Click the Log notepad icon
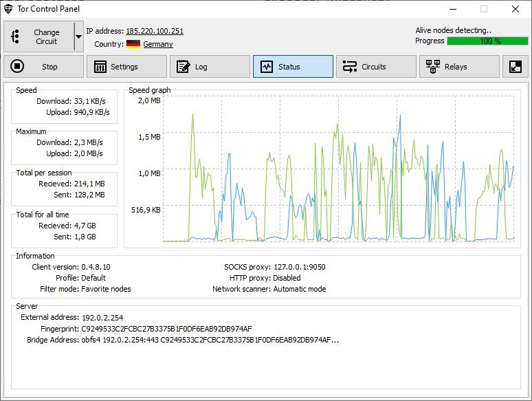The width and height of the screenshot is (532, 401). pyautogui.click(x=184, y=67)
